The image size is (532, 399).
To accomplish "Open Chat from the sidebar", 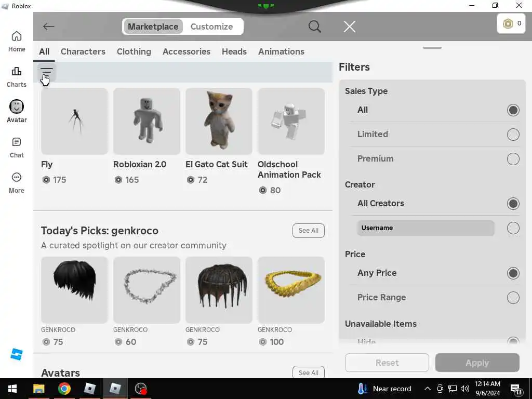I will coord(16,148).
